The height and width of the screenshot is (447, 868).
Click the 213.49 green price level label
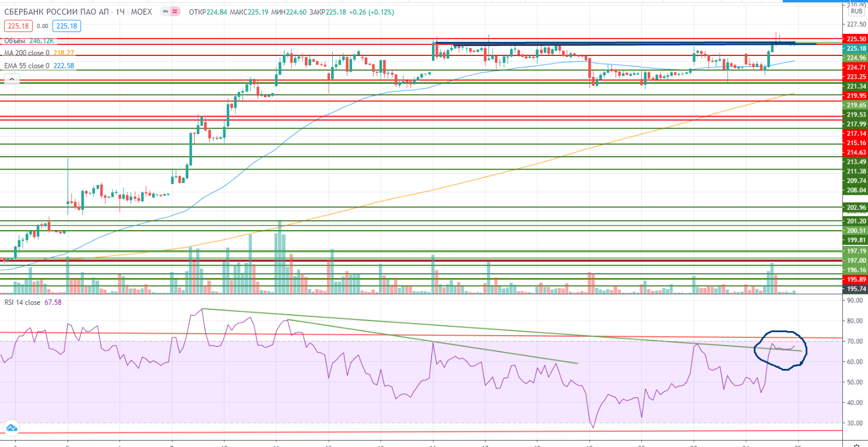[x=855, y=161]
